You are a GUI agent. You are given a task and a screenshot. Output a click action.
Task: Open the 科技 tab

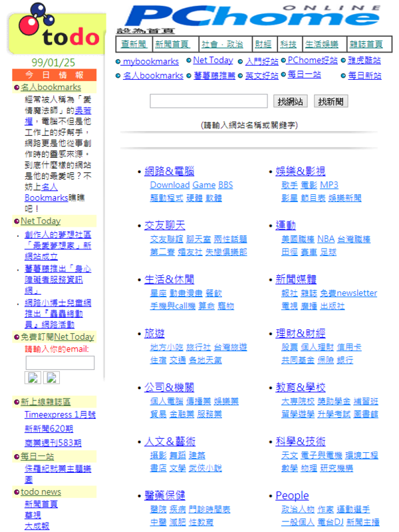(x=288, y=44)
